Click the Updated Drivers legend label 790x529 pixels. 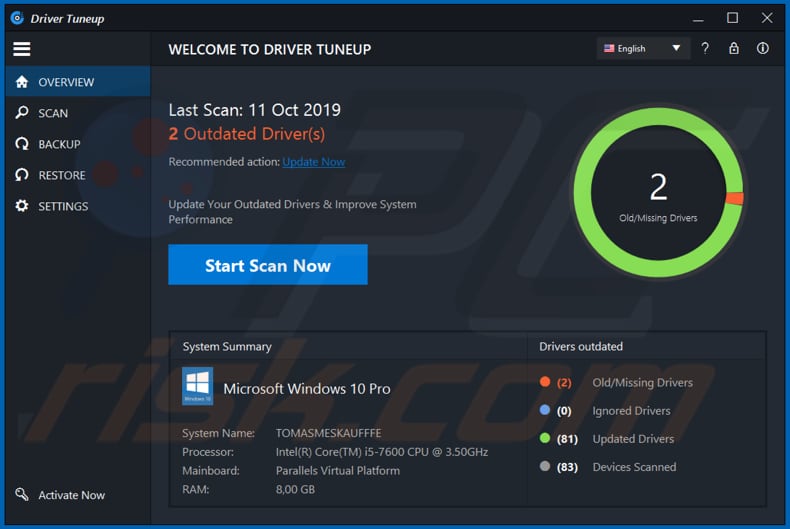click(633, 439)
